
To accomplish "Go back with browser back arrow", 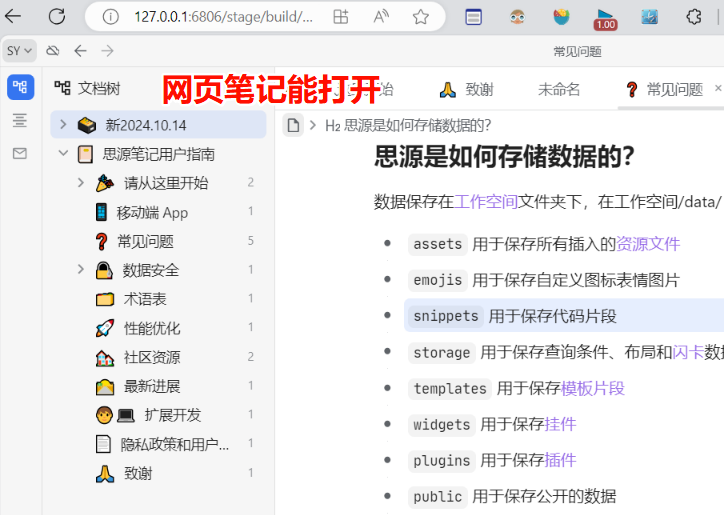I will tap(13, 16).
